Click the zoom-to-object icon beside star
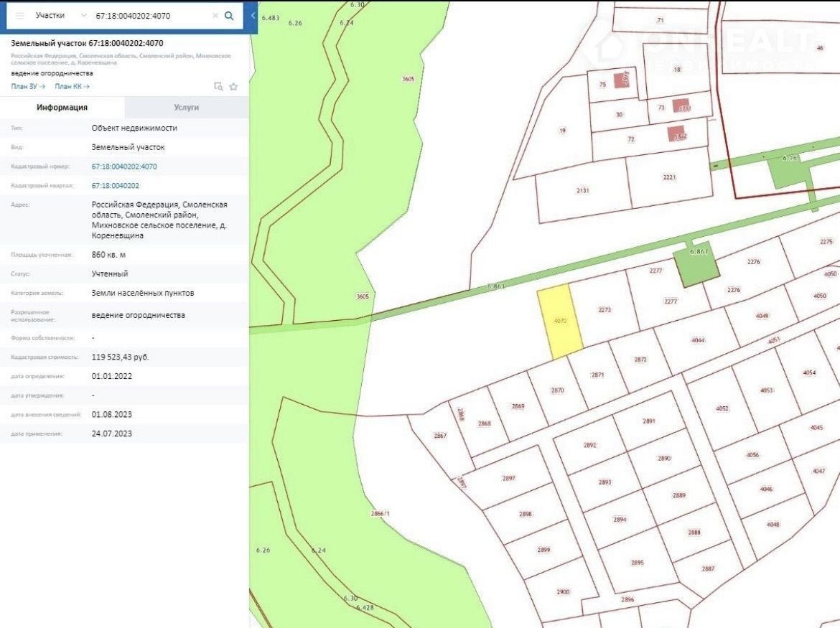The width and height of the screenshot is (840, 628). point(218,87)
